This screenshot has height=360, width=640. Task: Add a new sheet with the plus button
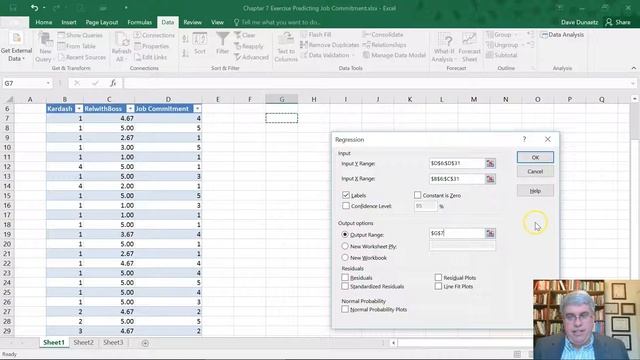145,343
